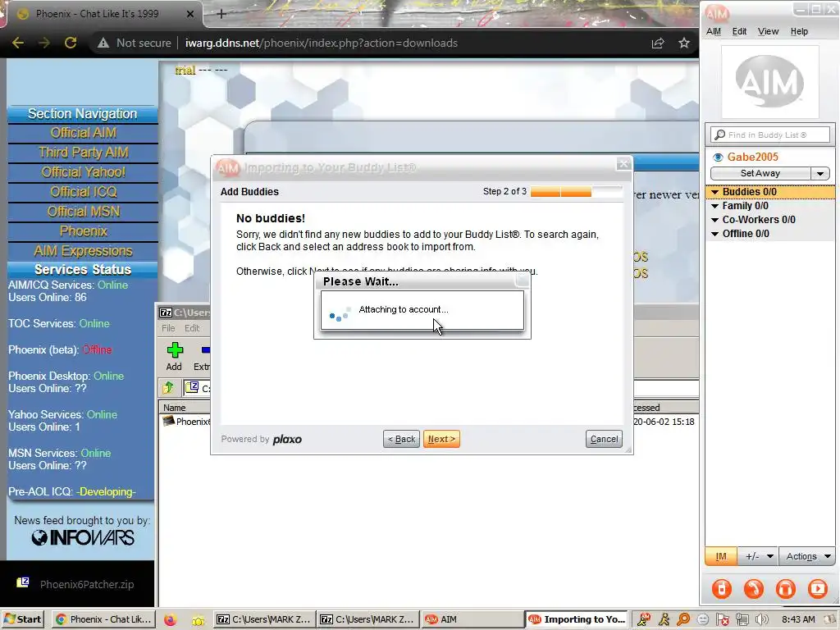Click the share page icon in address bar
Screen dimensions: 840x630
[x=657, y=43]
